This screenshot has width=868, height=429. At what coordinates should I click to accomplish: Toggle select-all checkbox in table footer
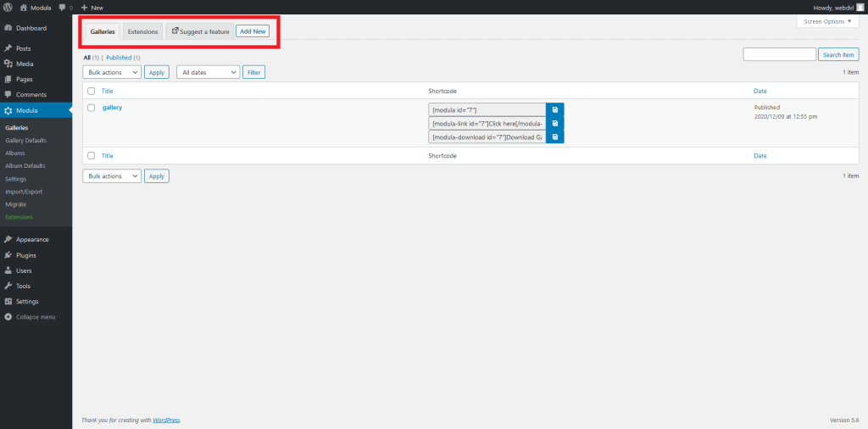[91, 156]
